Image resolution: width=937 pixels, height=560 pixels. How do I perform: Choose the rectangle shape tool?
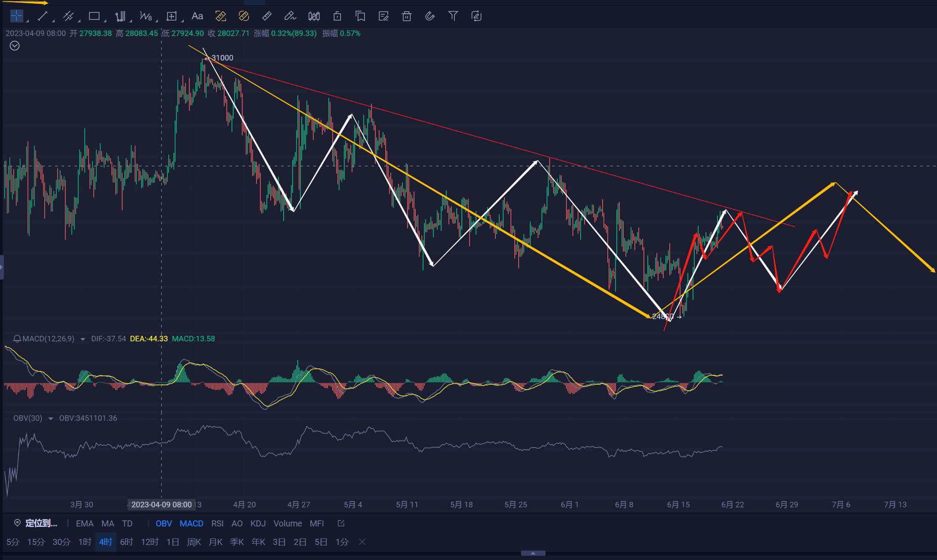click(94, 16)
